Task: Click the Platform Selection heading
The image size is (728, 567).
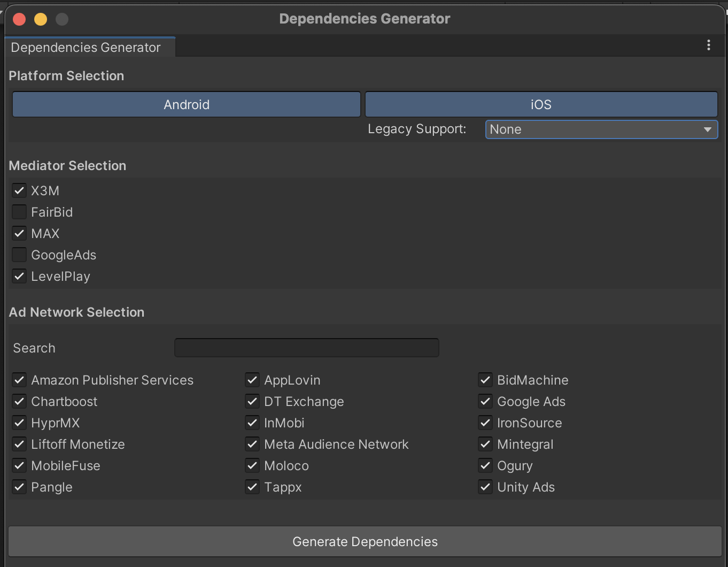Action: pyautogui.click(x=66, y=76)
